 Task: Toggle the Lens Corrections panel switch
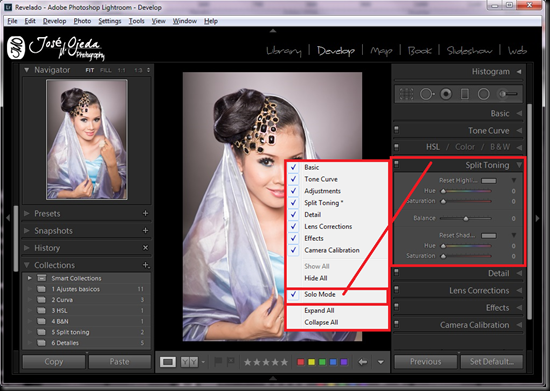pos(396,290)
